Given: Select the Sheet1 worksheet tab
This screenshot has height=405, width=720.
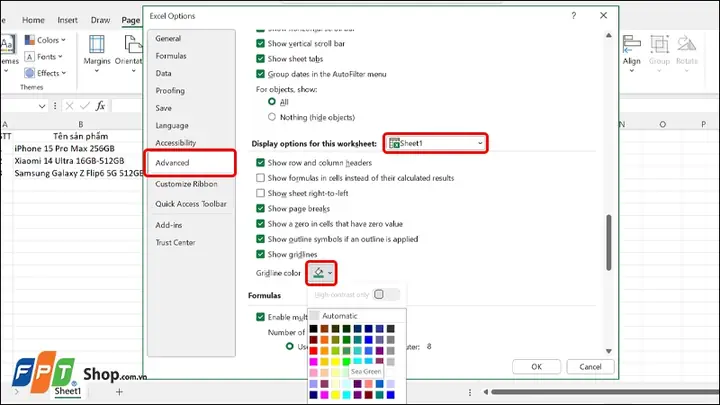Looking at the screenshot, I should click(68, 392).
